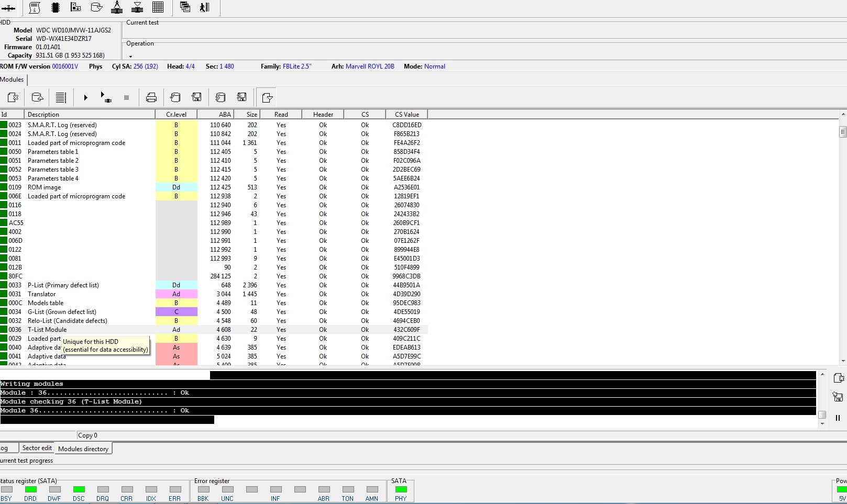This screenshot has width=847, height=504.
Task: Click the running man exit icon
Action: 205,7
